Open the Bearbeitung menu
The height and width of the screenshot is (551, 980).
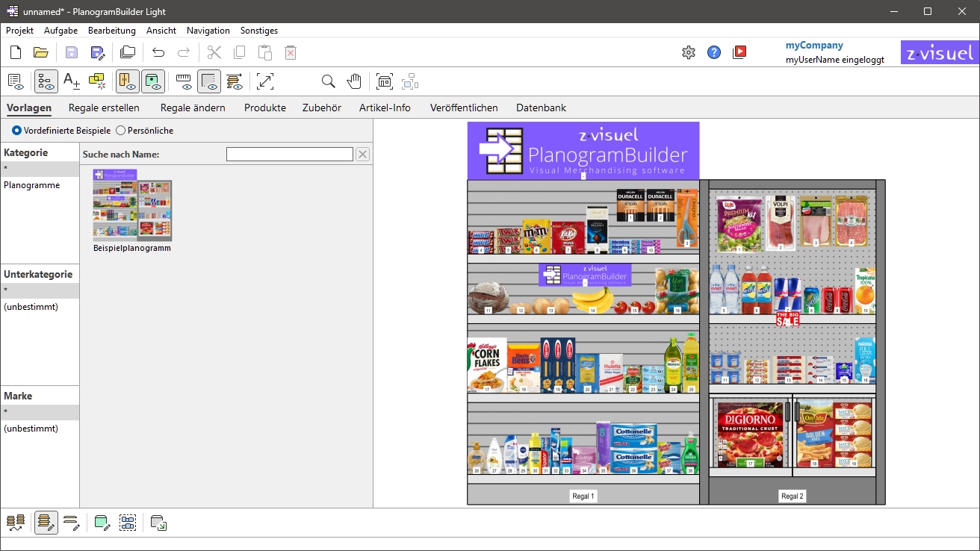coord(112,31)
